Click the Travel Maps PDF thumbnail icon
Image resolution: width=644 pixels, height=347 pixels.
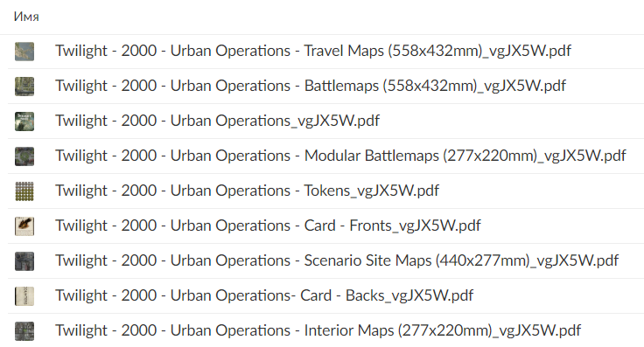click(x=24, y=52)
